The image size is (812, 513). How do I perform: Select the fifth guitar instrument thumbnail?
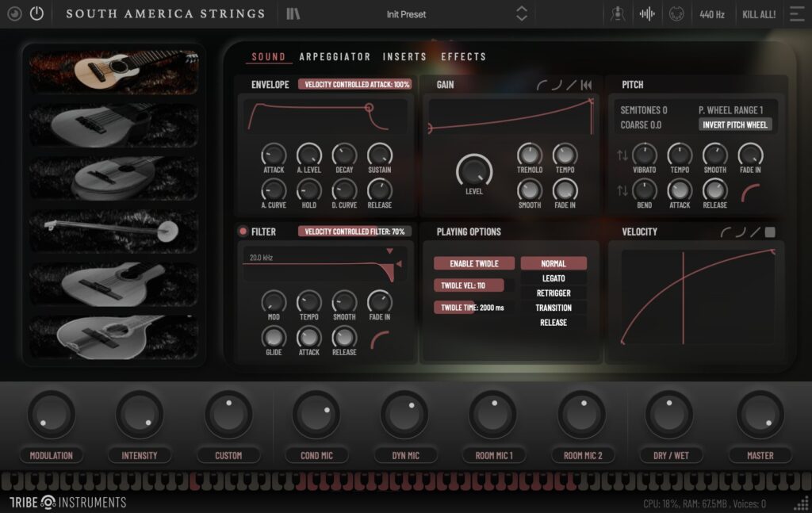click(x=114, y=284)
